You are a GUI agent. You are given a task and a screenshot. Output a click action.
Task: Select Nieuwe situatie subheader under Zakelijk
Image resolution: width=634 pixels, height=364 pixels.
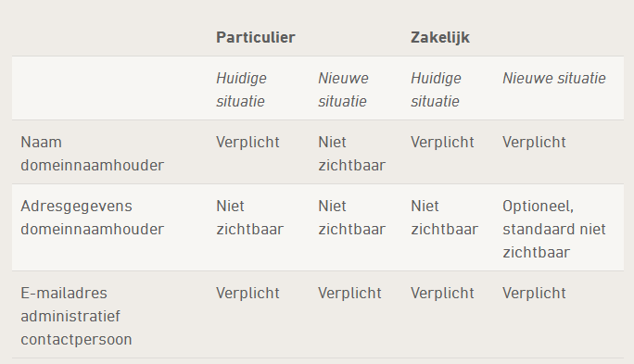554,79
